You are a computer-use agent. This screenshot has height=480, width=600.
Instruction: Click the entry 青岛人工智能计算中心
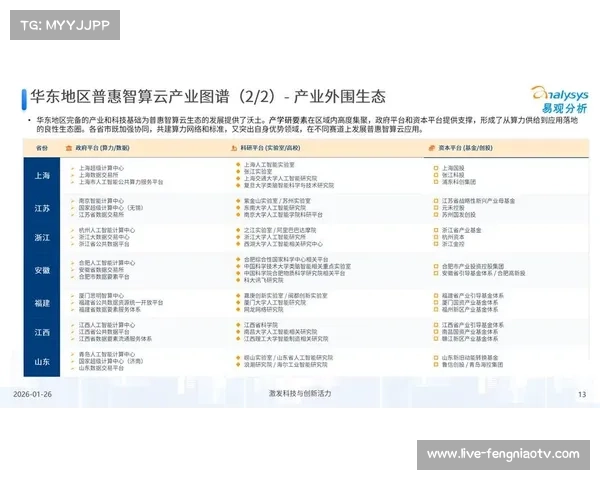pos(107,354)
